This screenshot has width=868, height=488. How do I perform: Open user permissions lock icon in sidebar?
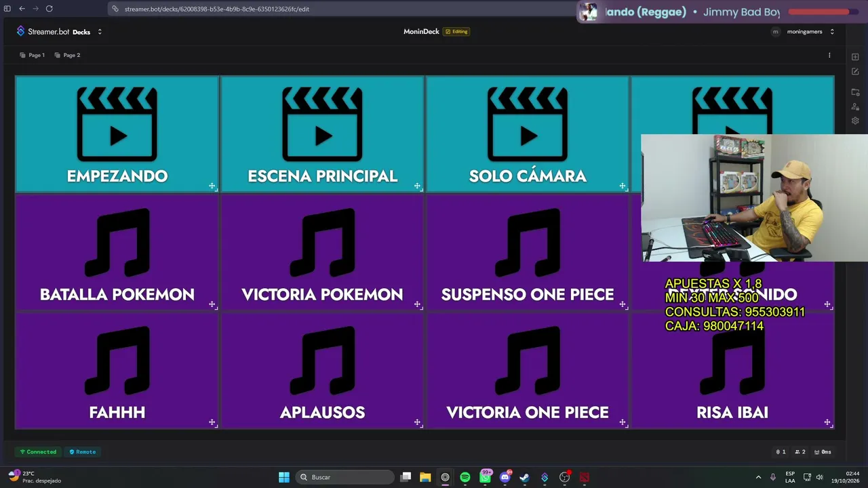[855, 106]
